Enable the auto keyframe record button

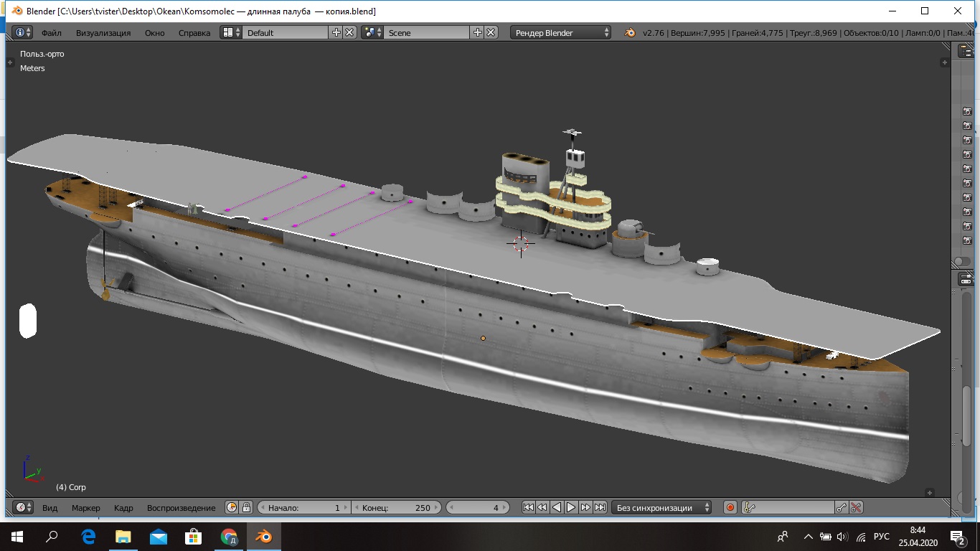(730, 507)
